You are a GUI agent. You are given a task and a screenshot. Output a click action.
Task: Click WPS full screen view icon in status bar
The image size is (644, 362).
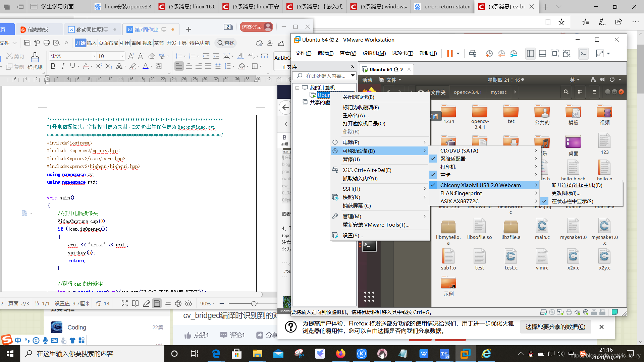(x=125, y=303)
